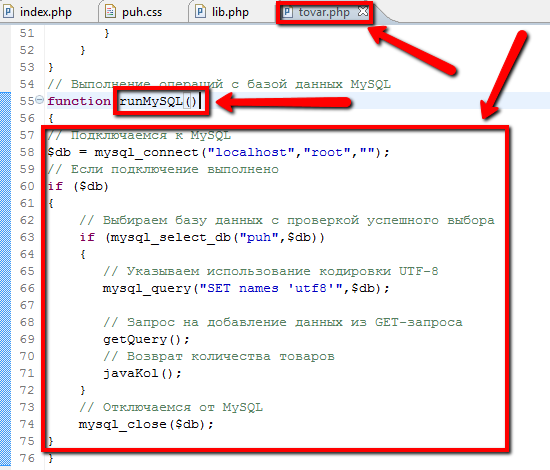The width and height of the screenshot is (550, 470).
Task: Click comment about "Выбираем базу данных"
Action: pos(287,220)
